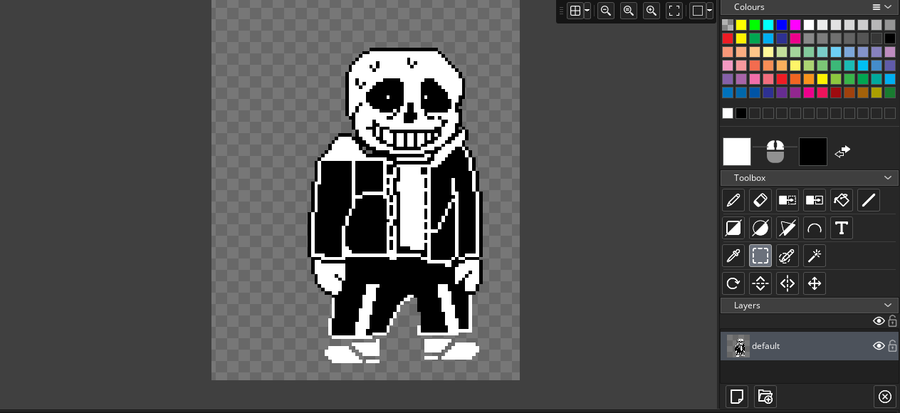The height and width of the screenshot is (413, 900).
Task: Open the secondary black colour box
Action: (x=813, y=151)
